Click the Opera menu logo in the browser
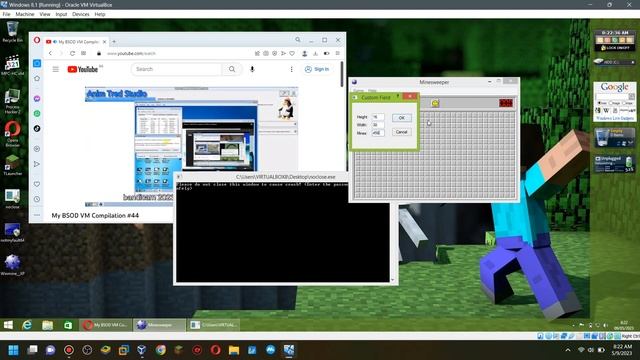 37,40
